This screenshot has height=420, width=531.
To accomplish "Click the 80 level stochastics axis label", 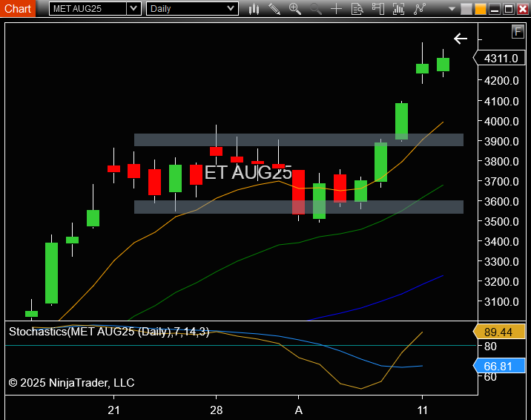I will tap(490, 346).
